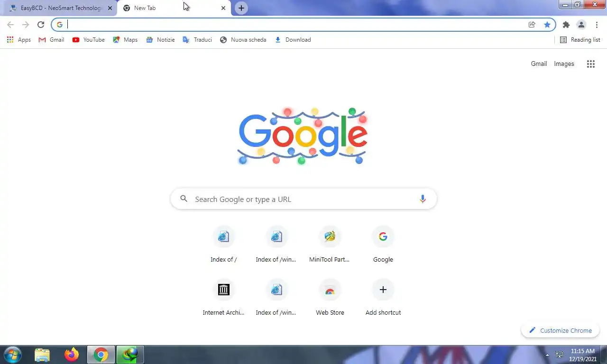Screen dimensions: 607x364
Task: Open Internet Download Manager taskbar icon
Action: (x=130, y=355)
